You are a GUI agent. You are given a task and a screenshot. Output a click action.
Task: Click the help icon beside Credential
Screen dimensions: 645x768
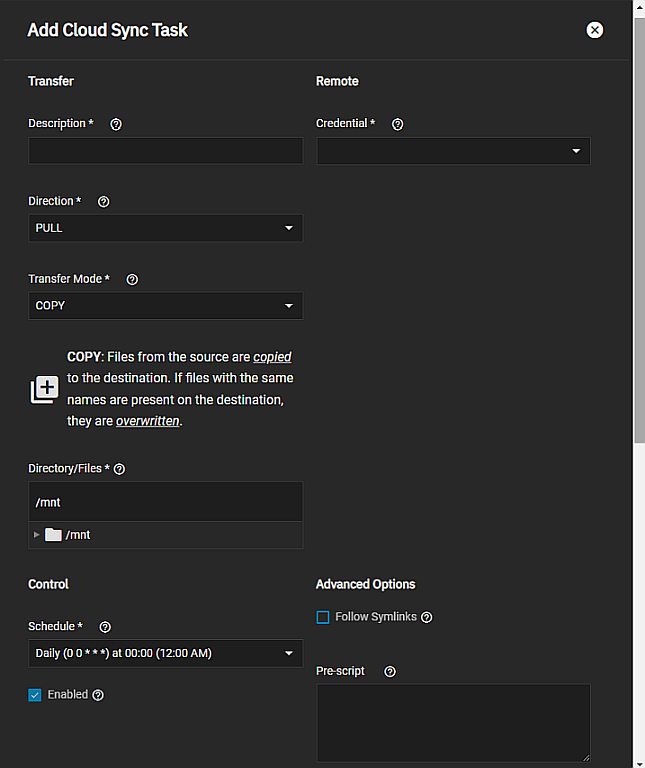(x=397, y=124)
